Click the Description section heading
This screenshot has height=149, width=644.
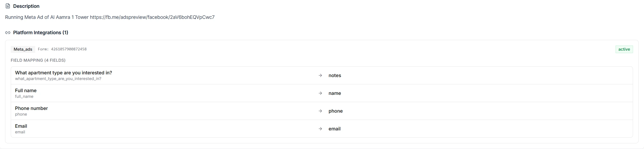tap(26, 6)
